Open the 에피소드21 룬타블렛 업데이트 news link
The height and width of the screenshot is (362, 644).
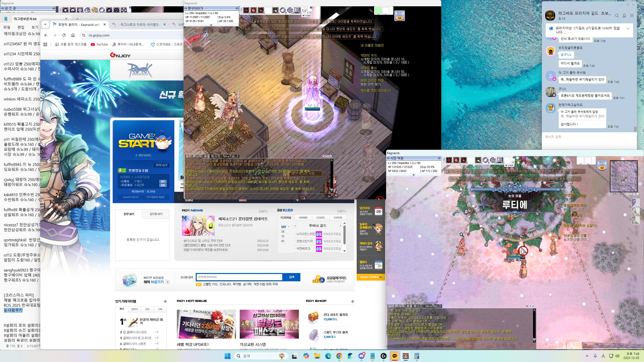click(x=243, y=219)
